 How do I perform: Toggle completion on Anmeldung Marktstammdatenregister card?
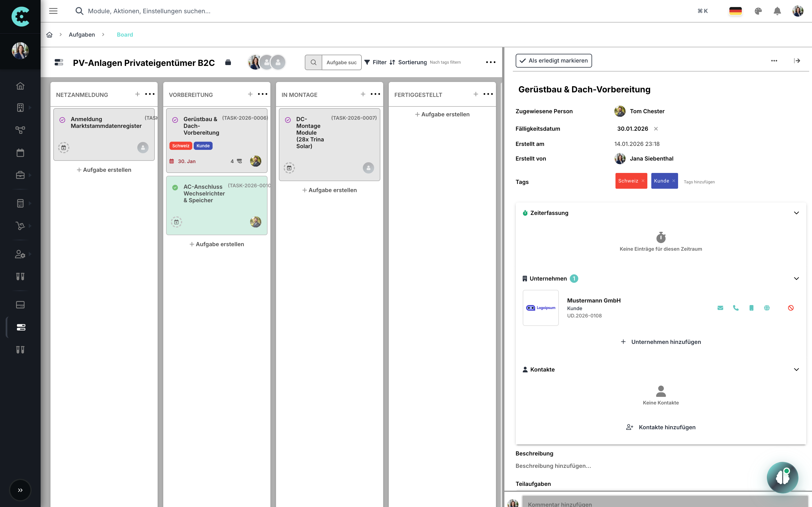(63, 120)
